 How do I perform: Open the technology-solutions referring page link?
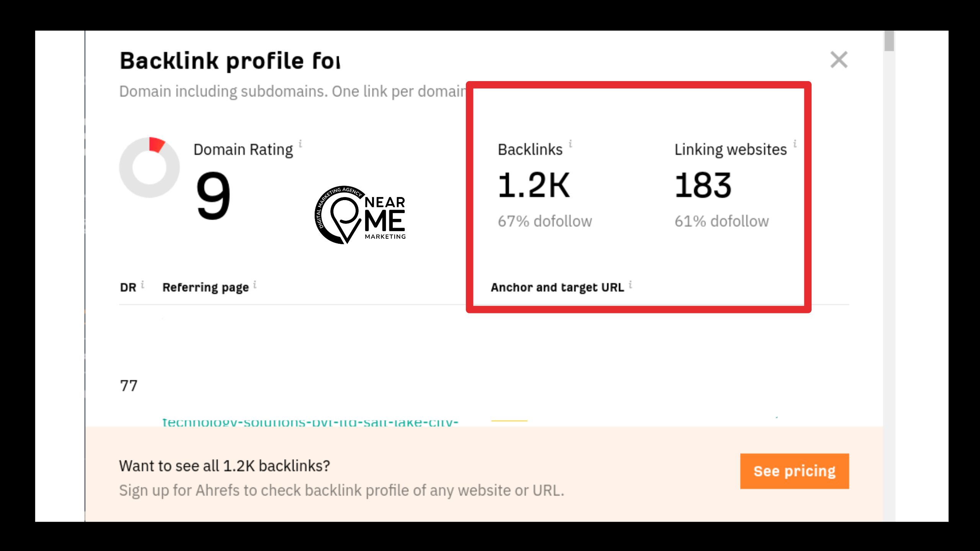tap(310, 422)
